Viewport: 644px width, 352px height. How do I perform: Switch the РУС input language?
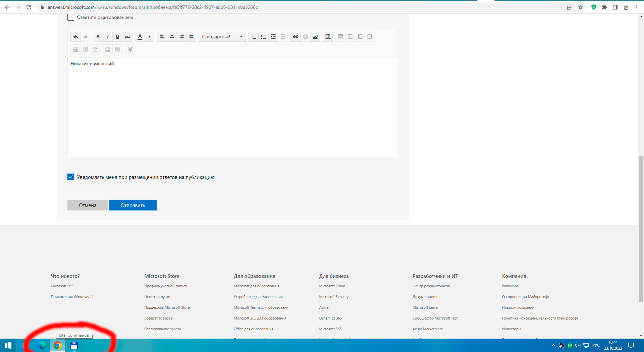(596, 345)
